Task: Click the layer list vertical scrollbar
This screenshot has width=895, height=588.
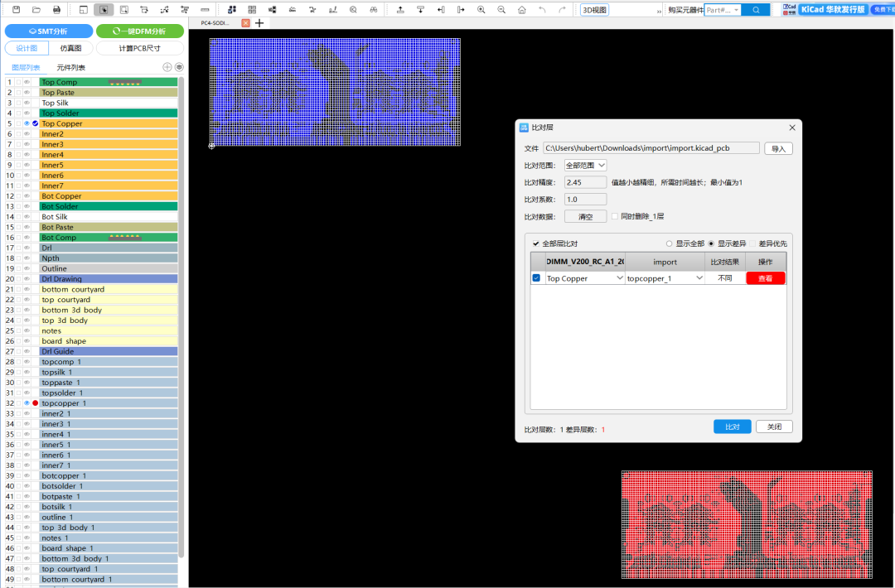Action: [x=181, y=316]
